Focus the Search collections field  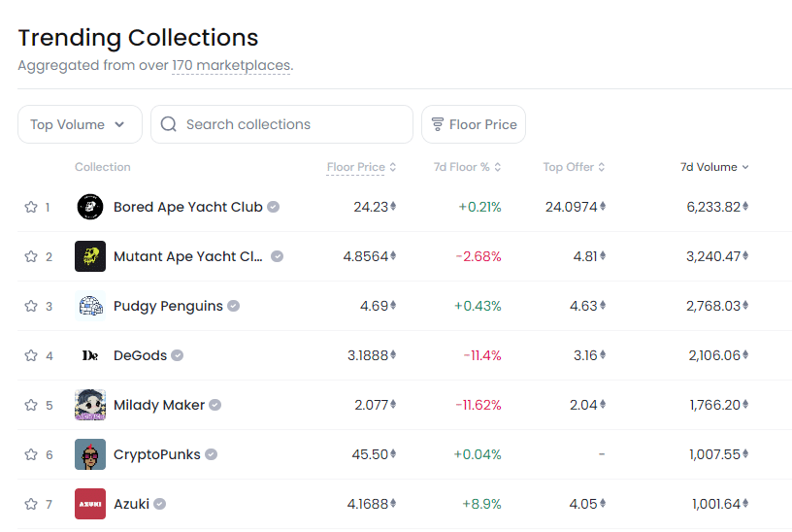(x=281, y=124)
